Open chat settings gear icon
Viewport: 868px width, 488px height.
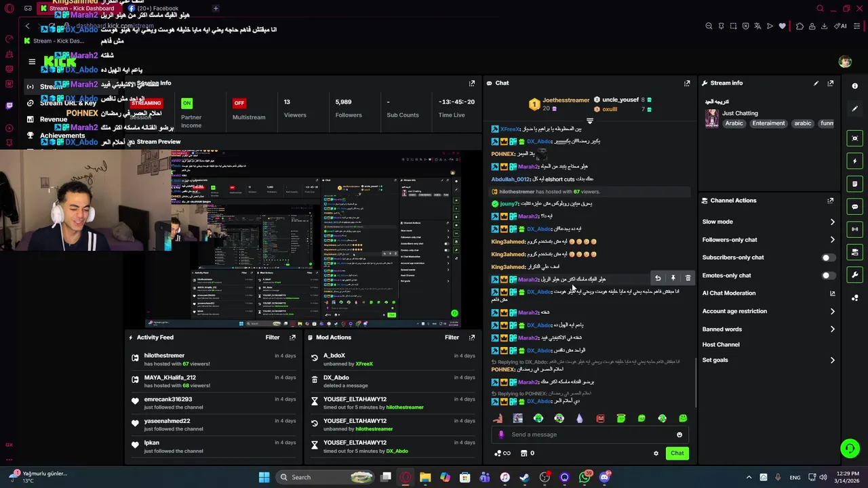656,453
